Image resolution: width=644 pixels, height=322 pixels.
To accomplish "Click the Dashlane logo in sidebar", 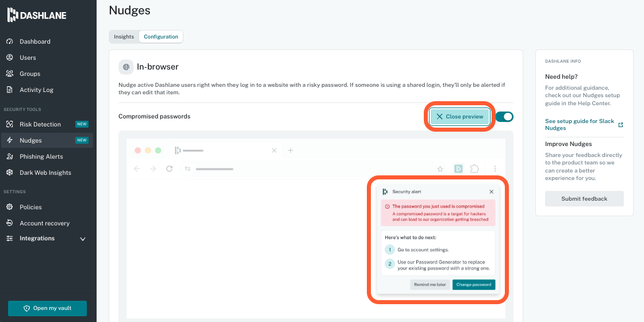I will pos(37,14).
